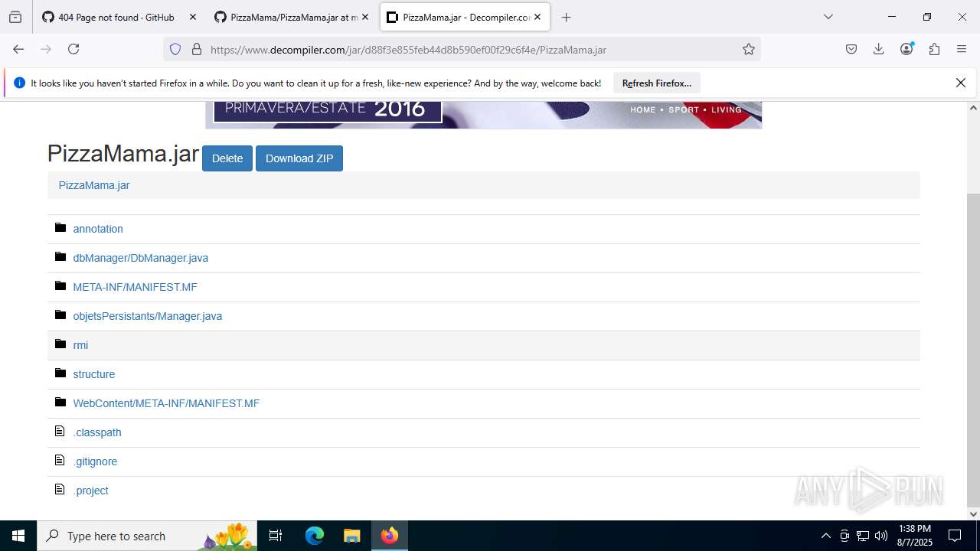The height and width of the screenshot is (551, 980).
Task: Click the Refresh Firefox button
Action: [657, 83]
